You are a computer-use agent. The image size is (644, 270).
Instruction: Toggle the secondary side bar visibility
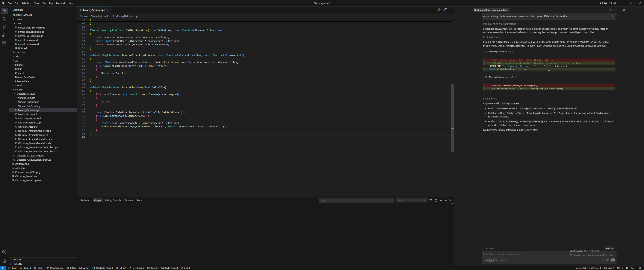[610, 3]
